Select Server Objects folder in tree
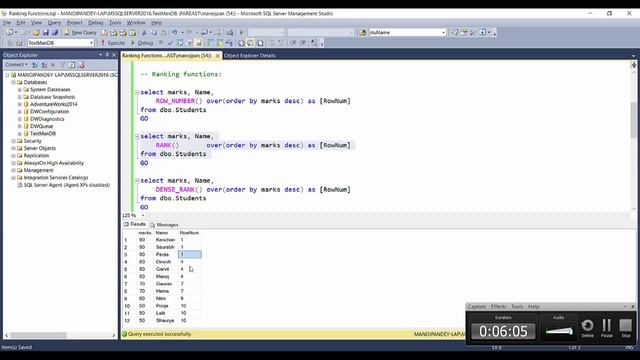This screenshot has width=640, height=360. coord(40,148)
